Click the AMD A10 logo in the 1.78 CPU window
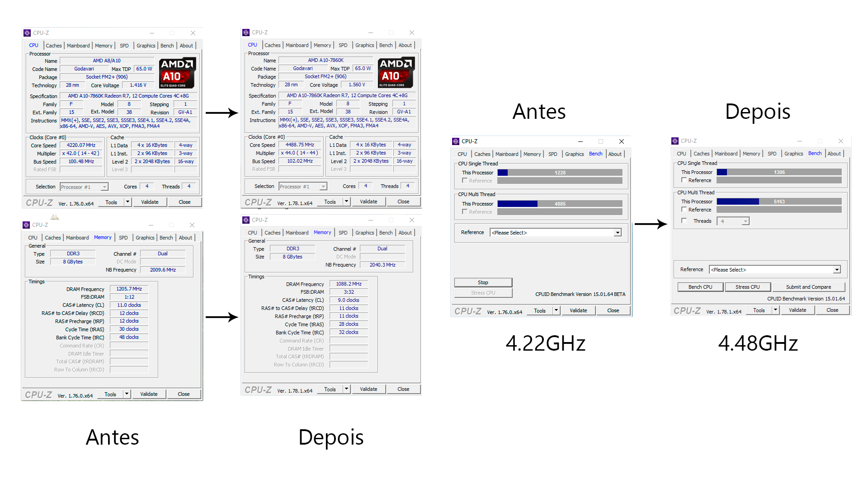 pyautogui.click(x=396, y=72)
